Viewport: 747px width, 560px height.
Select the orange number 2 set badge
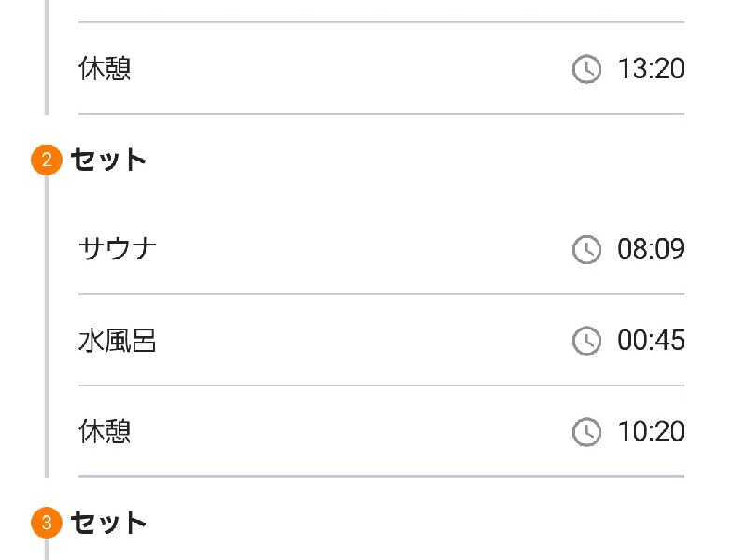tap(47, 160)
